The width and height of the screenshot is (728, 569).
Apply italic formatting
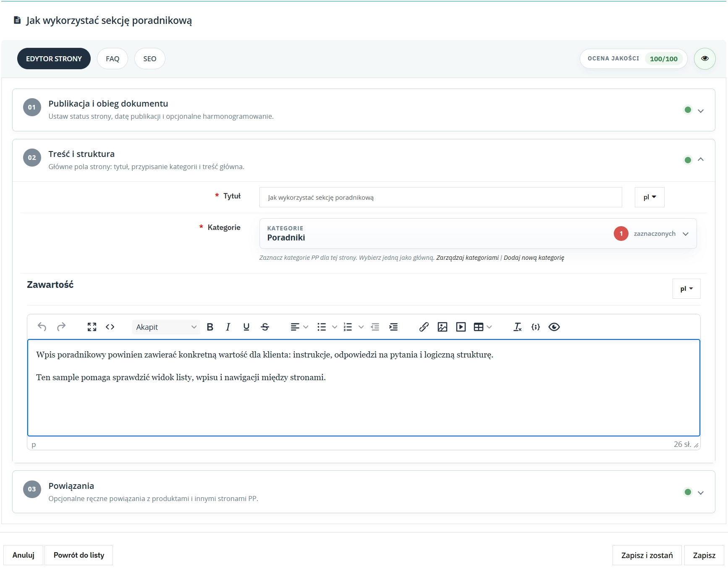pyautogui.click(x=228, y=327)
